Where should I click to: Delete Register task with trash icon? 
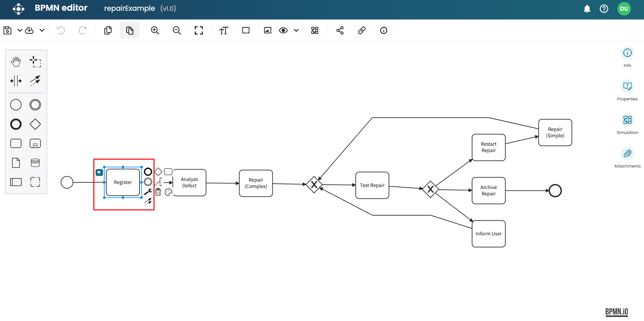point(158,192)
